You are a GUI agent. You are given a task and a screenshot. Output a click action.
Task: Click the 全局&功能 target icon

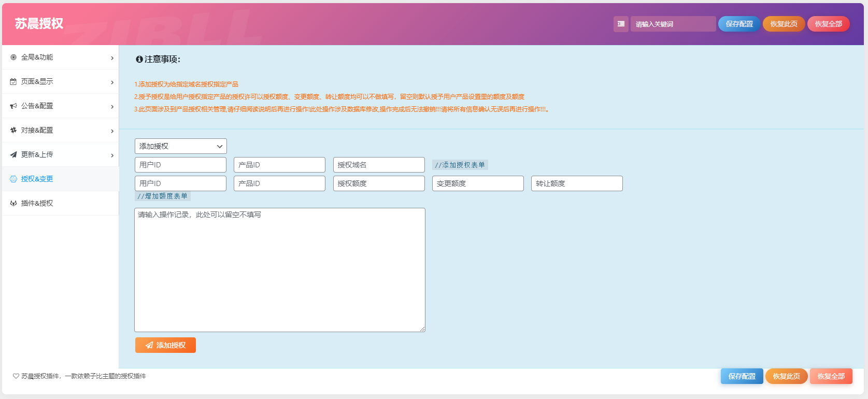click(x=13, y=57)
